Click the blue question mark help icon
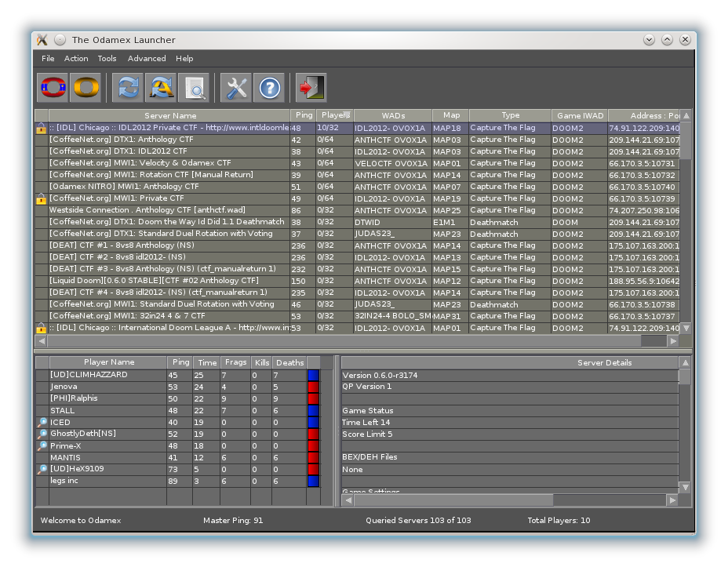Screen dimensions: 728x567 tap(269, 88)
